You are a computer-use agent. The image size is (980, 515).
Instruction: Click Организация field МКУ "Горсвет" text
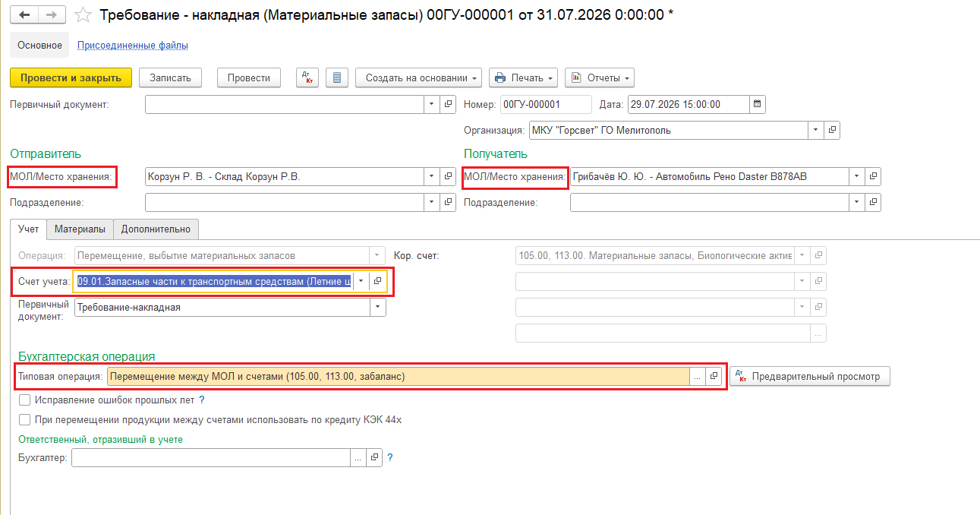pyautogui.click(x=602, y=130)
